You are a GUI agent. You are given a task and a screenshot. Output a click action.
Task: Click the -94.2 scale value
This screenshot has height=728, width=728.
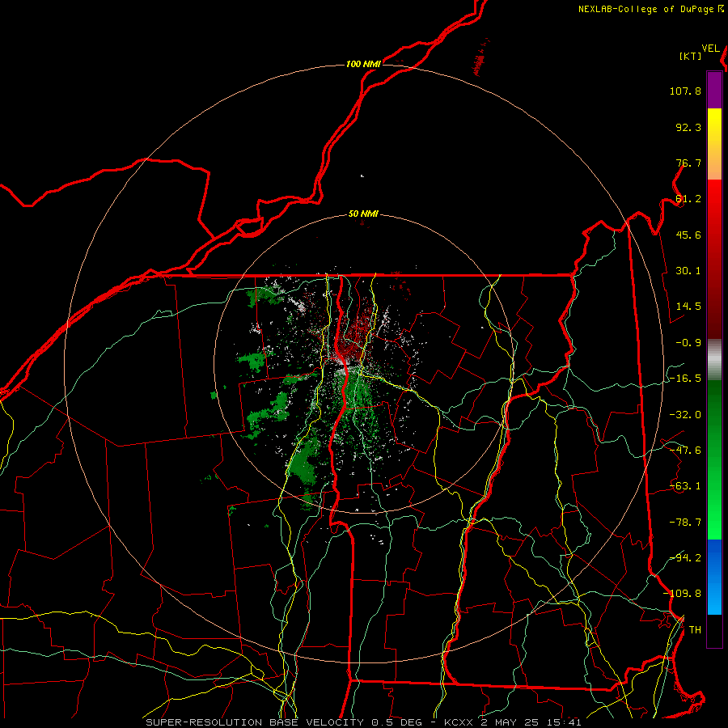click(x=685, y=557)
